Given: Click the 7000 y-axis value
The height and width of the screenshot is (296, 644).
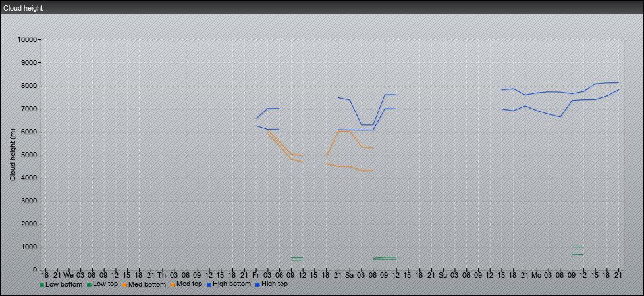Looking at the screenshot, I should [x=29, y=109].
